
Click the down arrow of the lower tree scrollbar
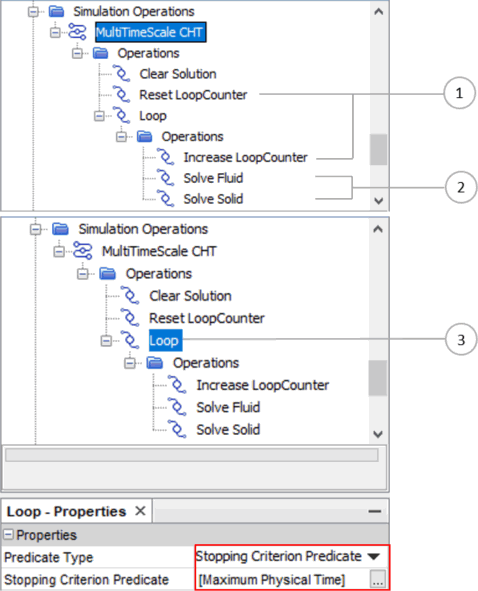[378, 434]
